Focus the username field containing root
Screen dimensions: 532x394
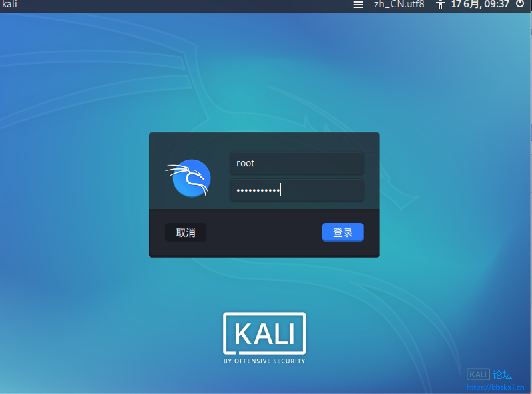point(297,163)
